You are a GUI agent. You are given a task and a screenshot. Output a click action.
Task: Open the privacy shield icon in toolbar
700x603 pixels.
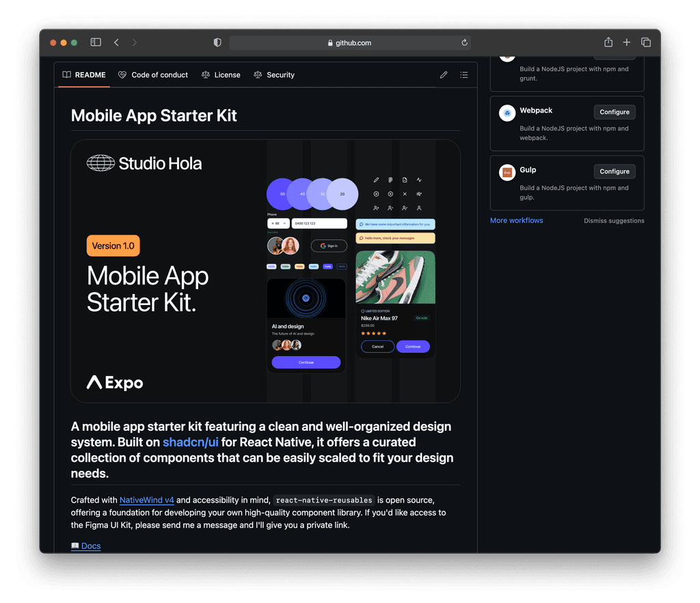pos(217,42)
